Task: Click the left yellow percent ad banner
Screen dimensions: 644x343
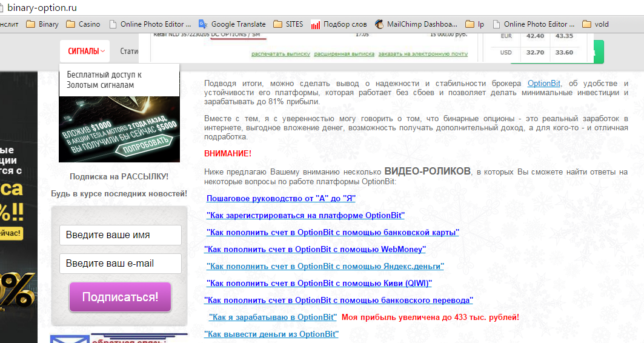Action: (x=19, y=207)
